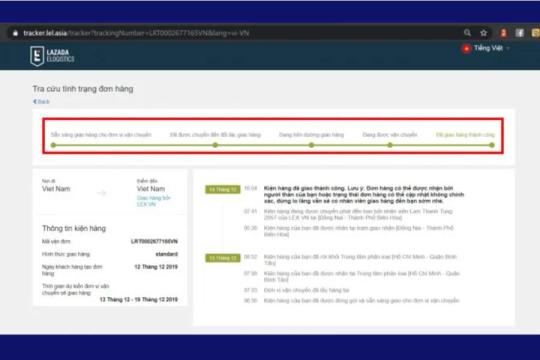Click the Lazada eLogistics logo
Image resolution: width=540 pixels, height=360 pixels.
pos(52,56)
